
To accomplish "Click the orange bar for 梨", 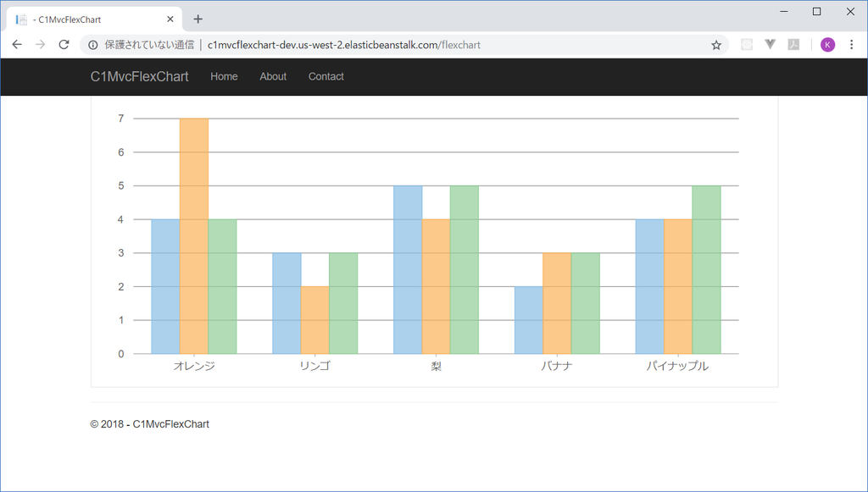I will [437, 286].
